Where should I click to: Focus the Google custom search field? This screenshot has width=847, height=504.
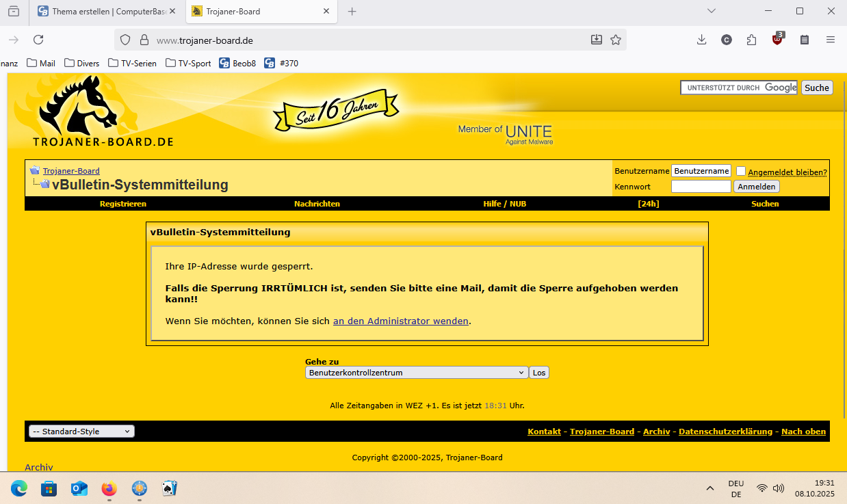(739, 88)
